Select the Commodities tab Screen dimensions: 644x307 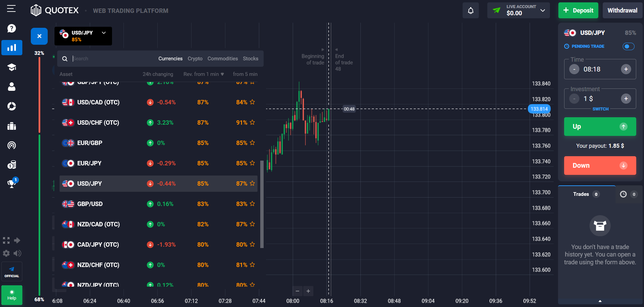coord(223,59)
